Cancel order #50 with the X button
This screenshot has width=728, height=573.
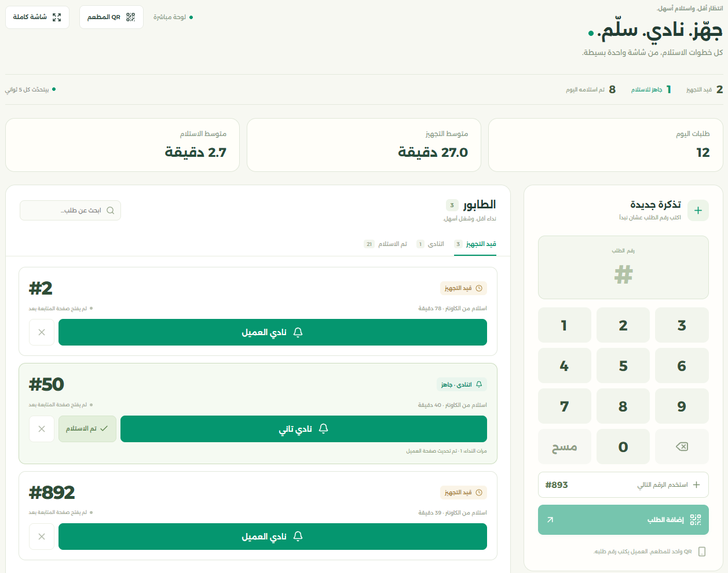[x=42, y=429]
